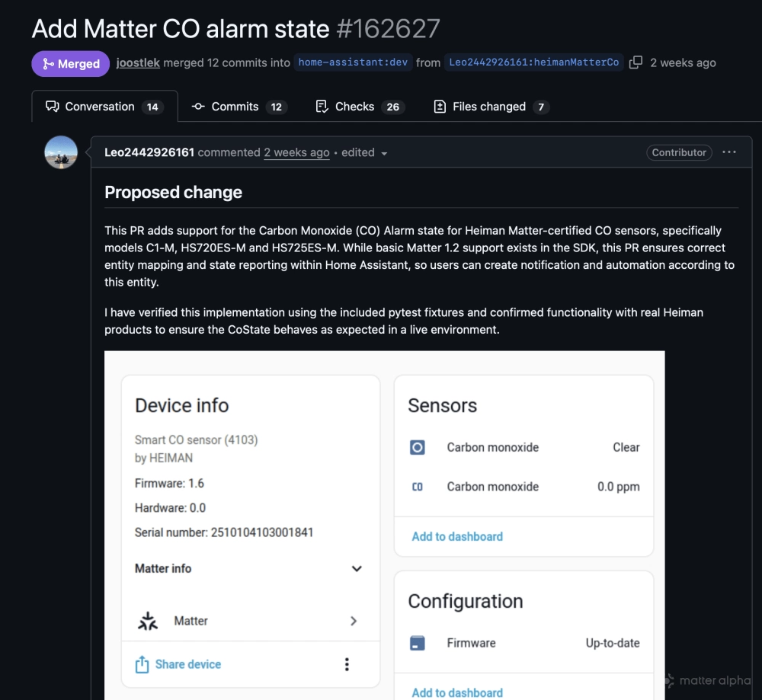This screenshot has height=700, width=762.
Task: Click the Carbon monoxide alarm state icon
Action: (x=418, y=447)
